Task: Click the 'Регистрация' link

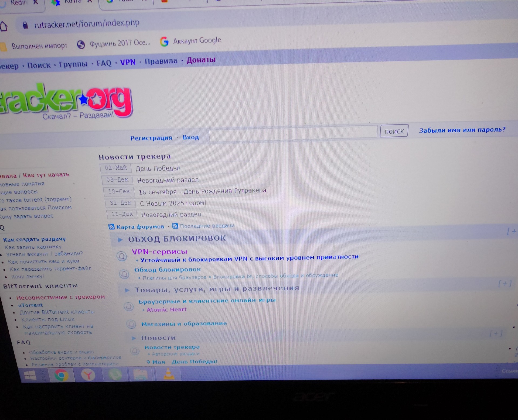Action: pyautogui.click(x=151, y=138)
